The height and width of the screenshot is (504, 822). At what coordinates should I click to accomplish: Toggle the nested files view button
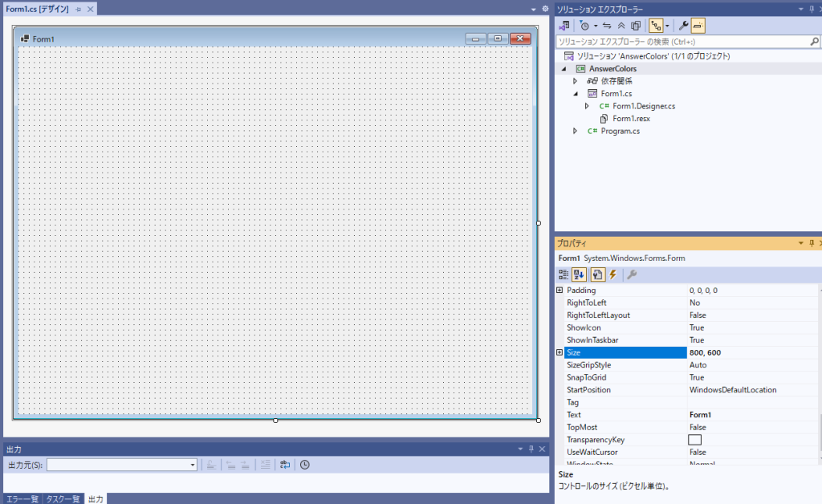tap(655, 26)
